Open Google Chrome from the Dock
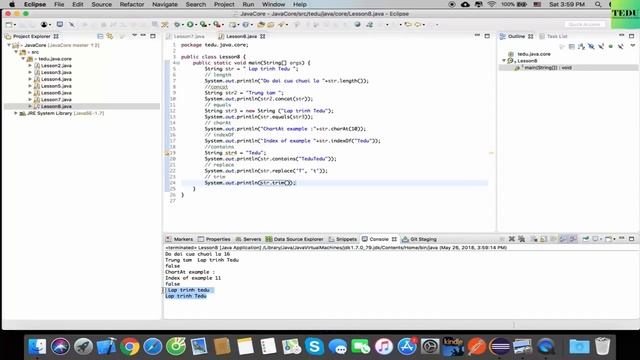 point(129,347)
